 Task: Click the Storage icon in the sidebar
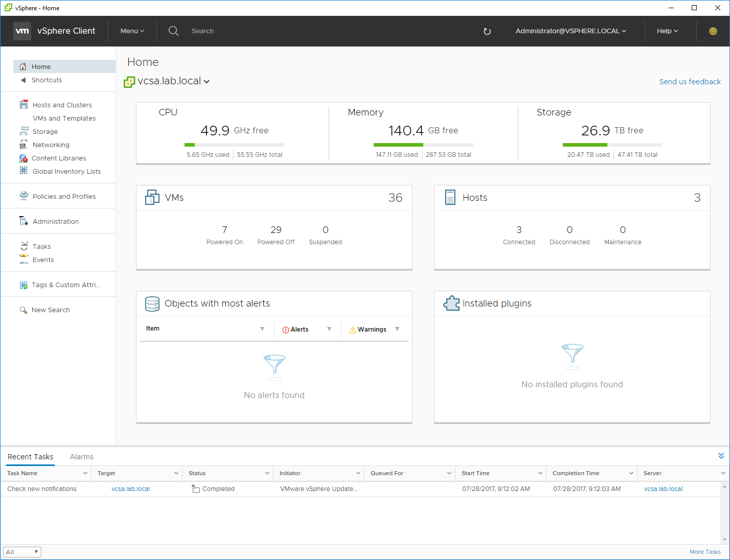tap(24, 131)
